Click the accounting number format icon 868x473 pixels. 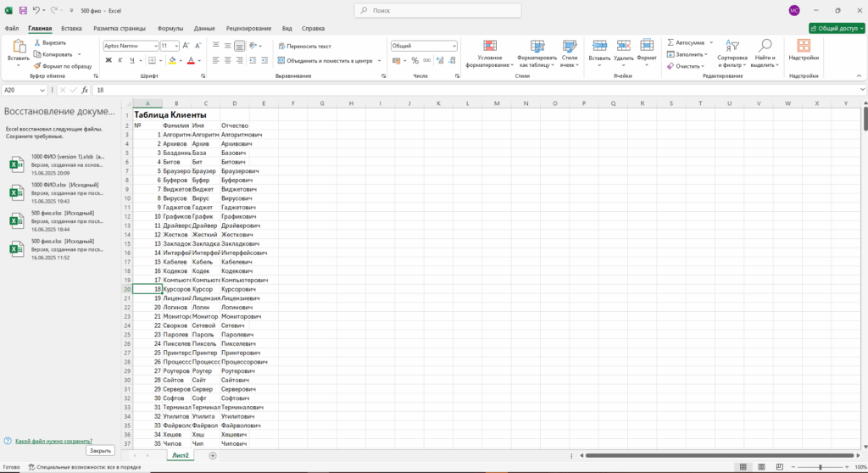click(x=397, y=60)
